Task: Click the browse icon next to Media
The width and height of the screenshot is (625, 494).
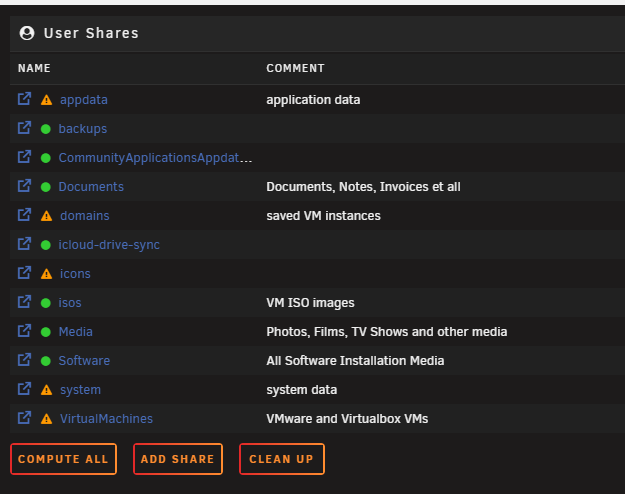Action: [24, 331]
